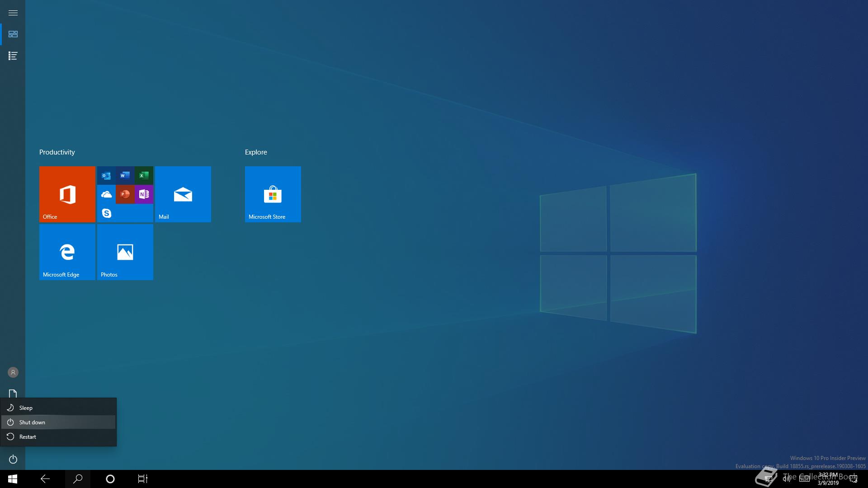The image size is (868, 488).
Task: Launch OneNote from the Office folder tile
Action: click(144, 194)
